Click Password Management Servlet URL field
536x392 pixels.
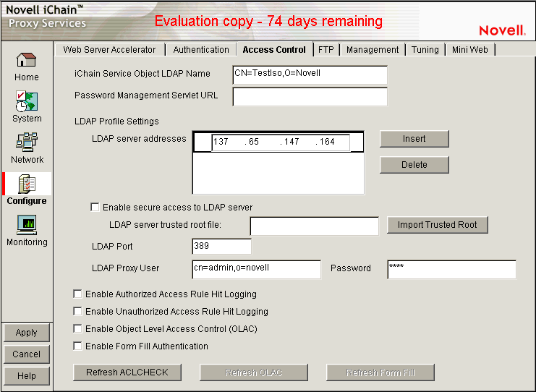310,97
